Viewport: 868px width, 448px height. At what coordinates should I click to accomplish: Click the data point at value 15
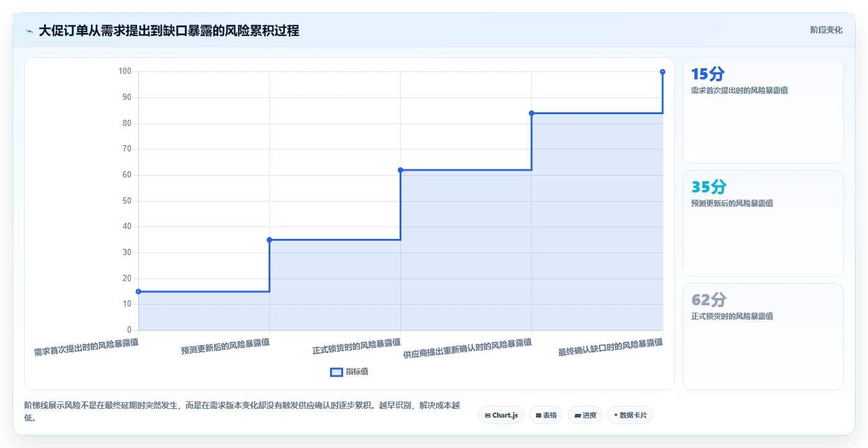click(x=138, y=292)
